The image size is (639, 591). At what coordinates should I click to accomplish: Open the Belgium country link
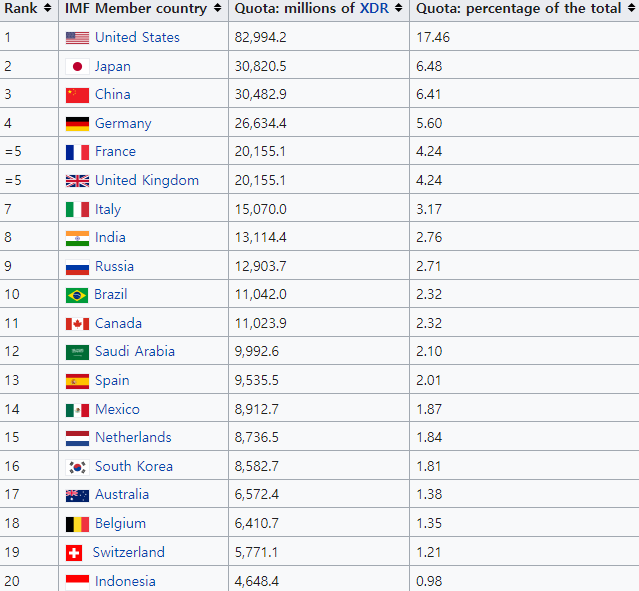[120, 524]
